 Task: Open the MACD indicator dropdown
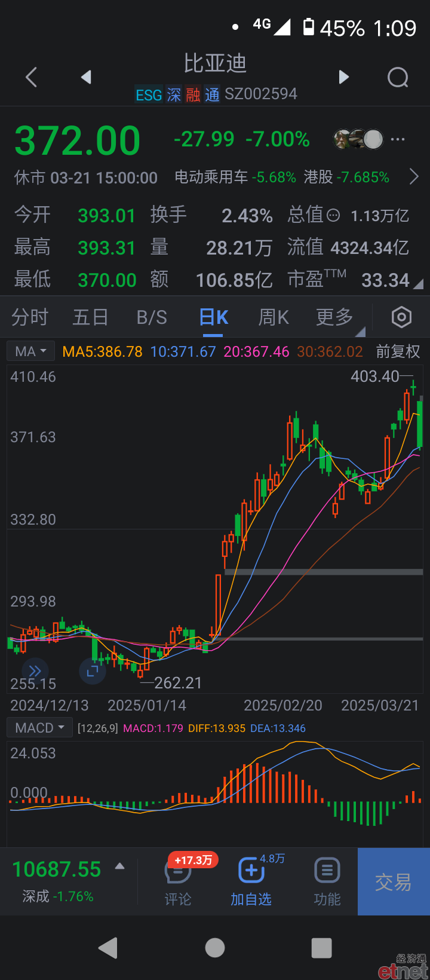tap(39, 728)
